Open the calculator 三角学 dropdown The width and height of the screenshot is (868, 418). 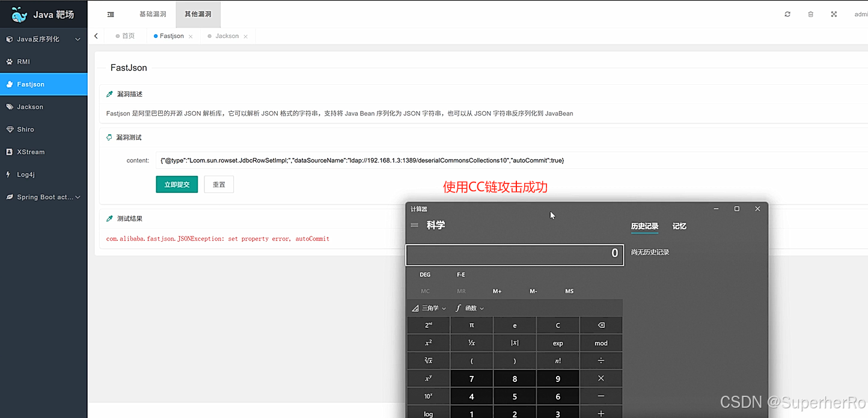429,308
